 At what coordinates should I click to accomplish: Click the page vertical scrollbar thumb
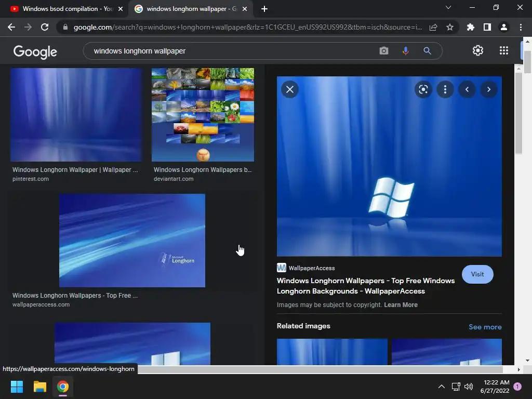(527, 62)
